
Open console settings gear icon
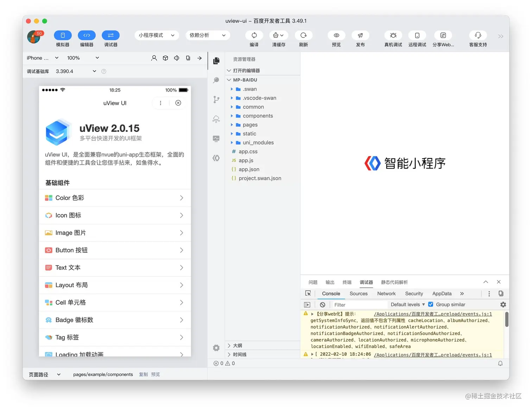pyautogui.click(x=503, y=304)
